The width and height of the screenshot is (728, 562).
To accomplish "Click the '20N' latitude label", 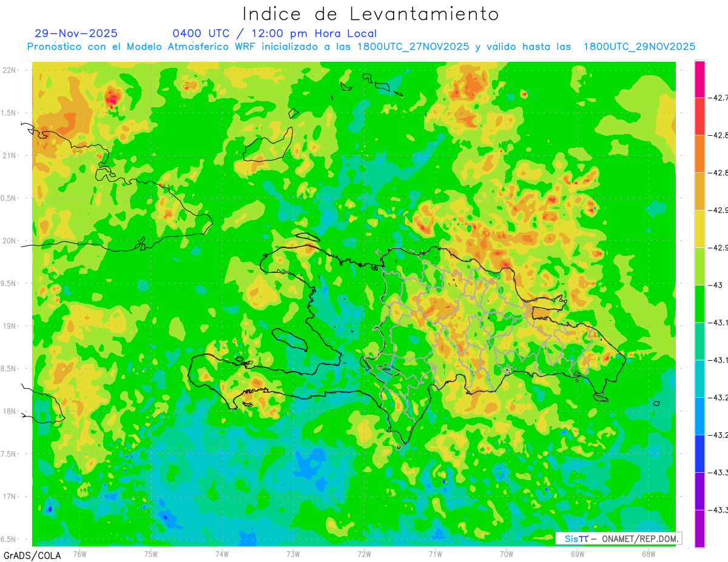I will pos(10,241).
